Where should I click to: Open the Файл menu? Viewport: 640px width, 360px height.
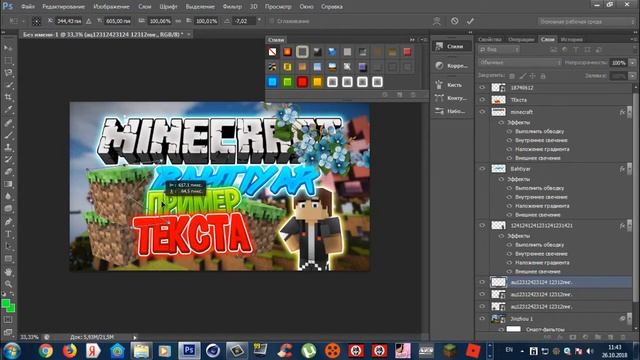click(x=28, y=7)
